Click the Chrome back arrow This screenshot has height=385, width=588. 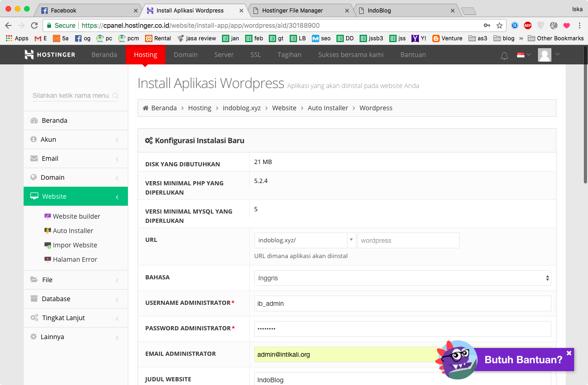coord(8,25)
